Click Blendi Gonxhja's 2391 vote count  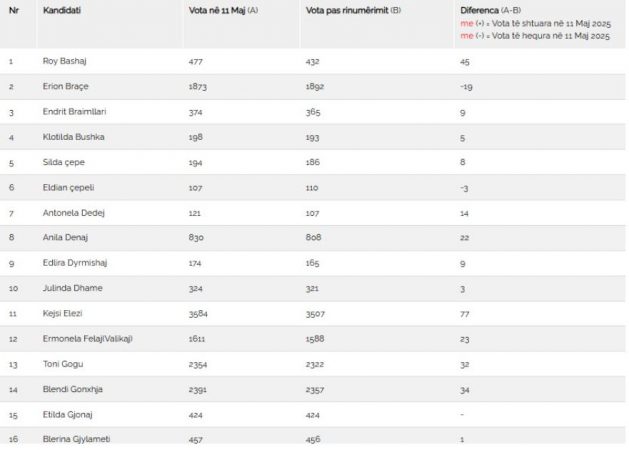198,389
